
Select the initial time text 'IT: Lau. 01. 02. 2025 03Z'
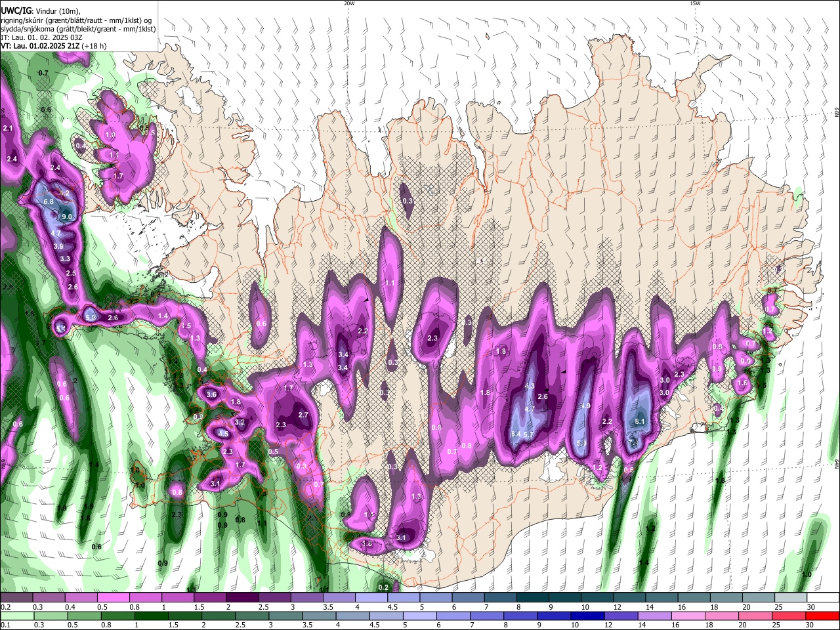41,37
